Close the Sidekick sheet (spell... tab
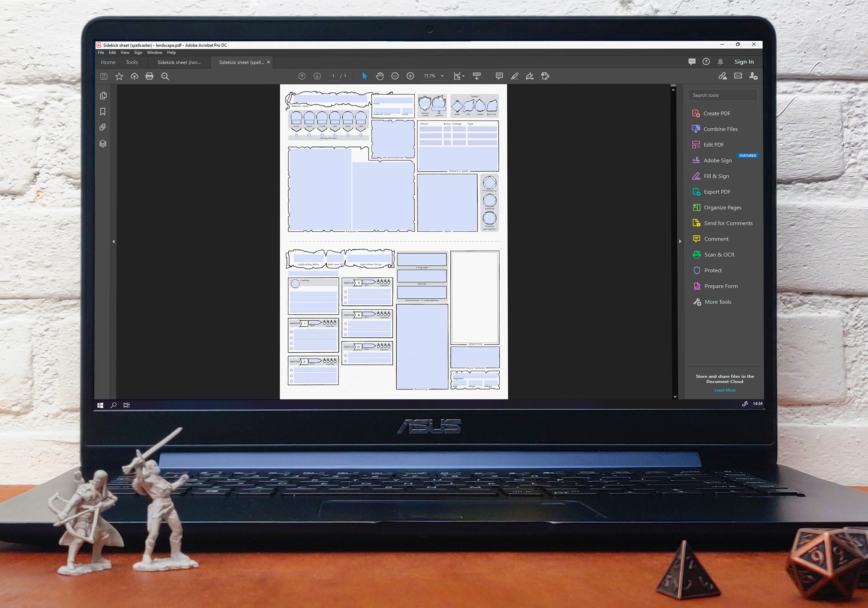868x608 pixels. point(269,63)
